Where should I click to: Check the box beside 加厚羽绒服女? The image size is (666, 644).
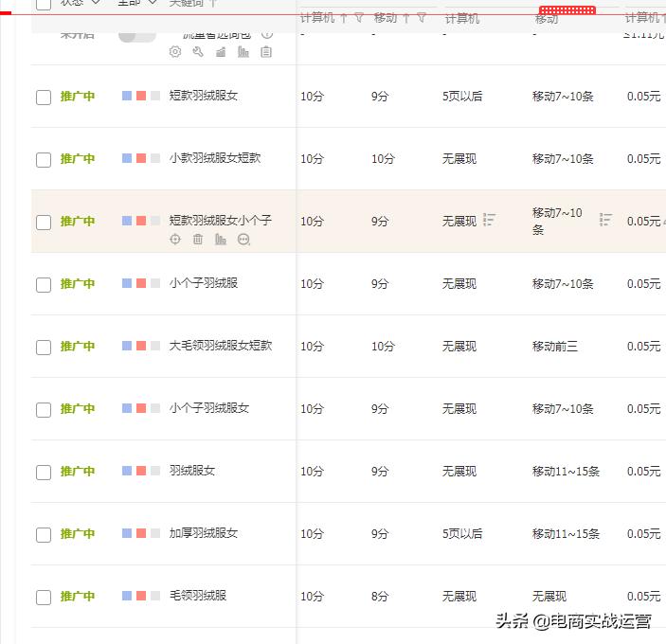(x=44, y=535)
